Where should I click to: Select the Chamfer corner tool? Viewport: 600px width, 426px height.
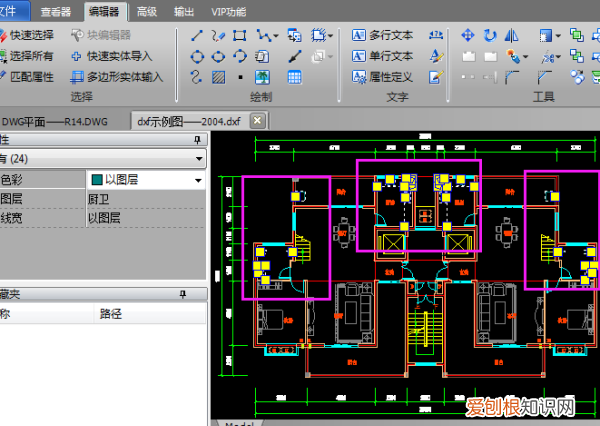(x=545, y=77)
